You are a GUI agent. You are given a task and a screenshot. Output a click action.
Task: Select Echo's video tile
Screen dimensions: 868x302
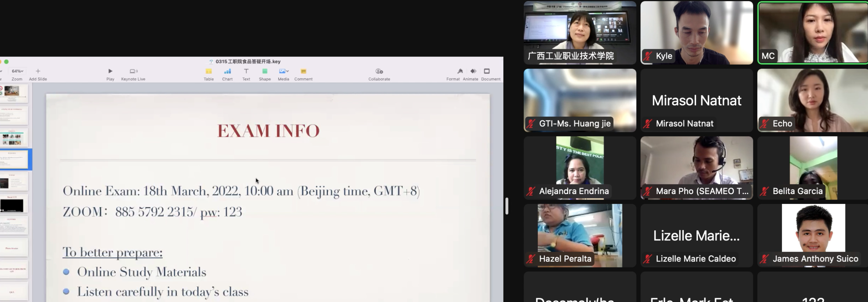pyautogui.click(x=813, y=100)
